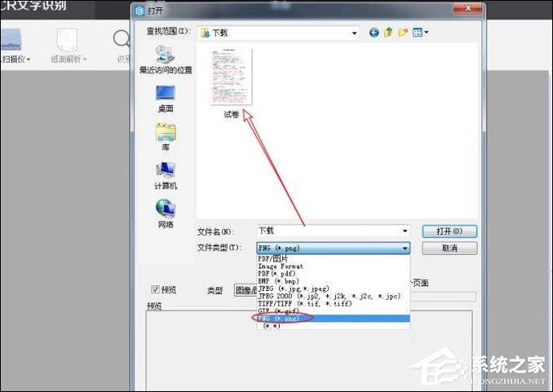The width and height of the screenshot is (553, 392).
Task: Open the 类型 combo box
Action: click(246, 290)
